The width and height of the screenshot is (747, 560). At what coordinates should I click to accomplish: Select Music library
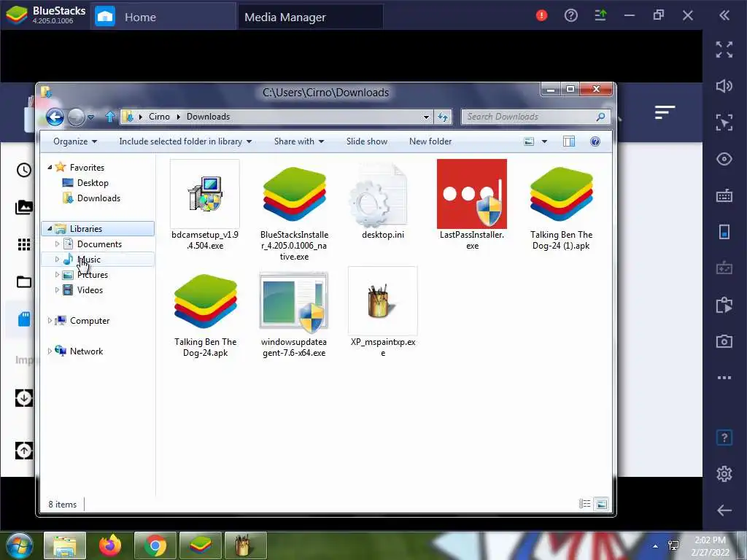tap(88, 260)
